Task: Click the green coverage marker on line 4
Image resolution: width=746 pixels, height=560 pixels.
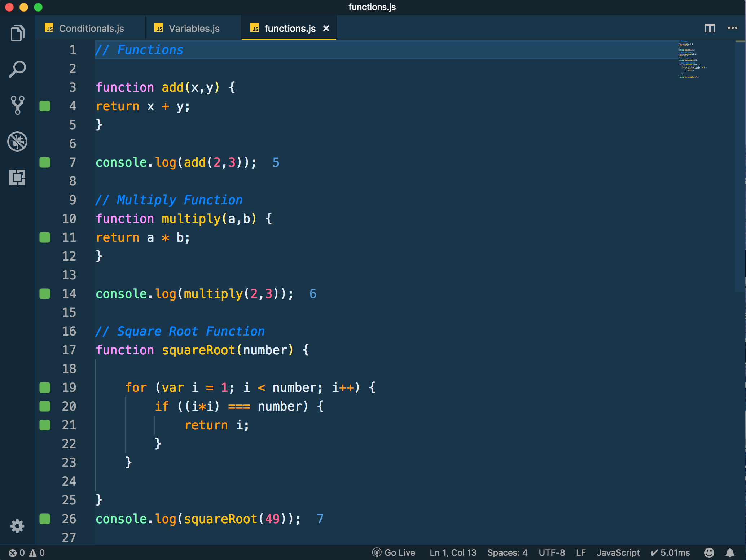Action: tap(45, 106)
